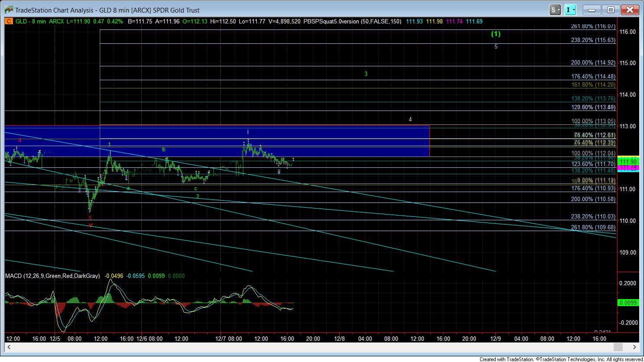Click the green 'a' wave label
The image size is (644, 362).
(x=128, y=188)
